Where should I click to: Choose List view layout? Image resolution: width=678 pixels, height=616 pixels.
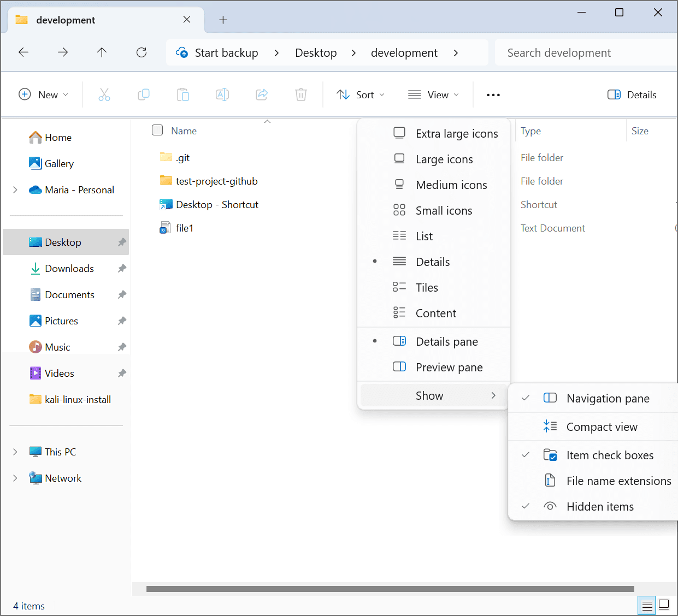434,236
